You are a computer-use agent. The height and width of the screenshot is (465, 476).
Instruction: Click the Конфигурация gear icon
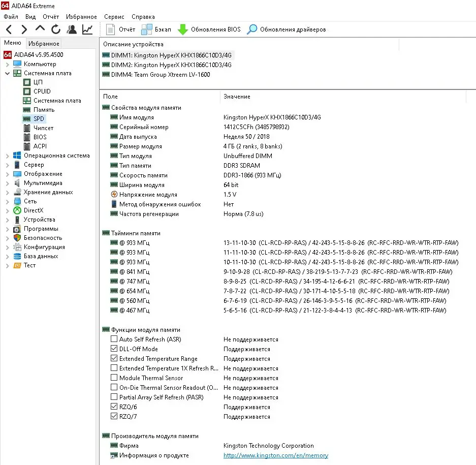click(17, 247)
